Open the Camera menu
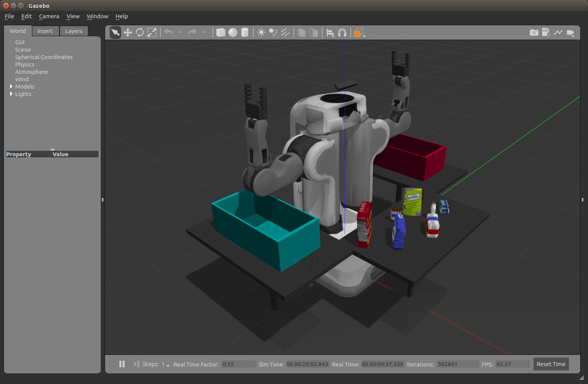 click(49, 16)
